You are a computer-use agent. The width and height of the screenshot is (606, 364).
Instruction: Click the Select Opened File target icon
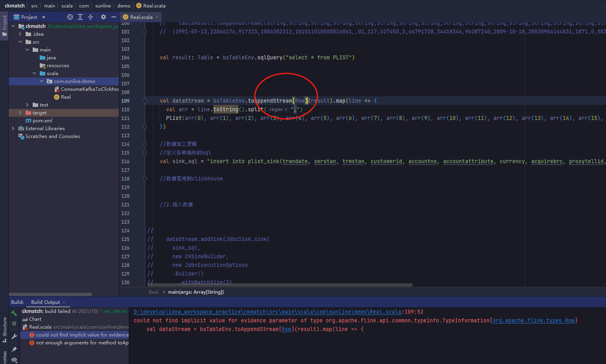pyautogui.click(x=70, y=17)
